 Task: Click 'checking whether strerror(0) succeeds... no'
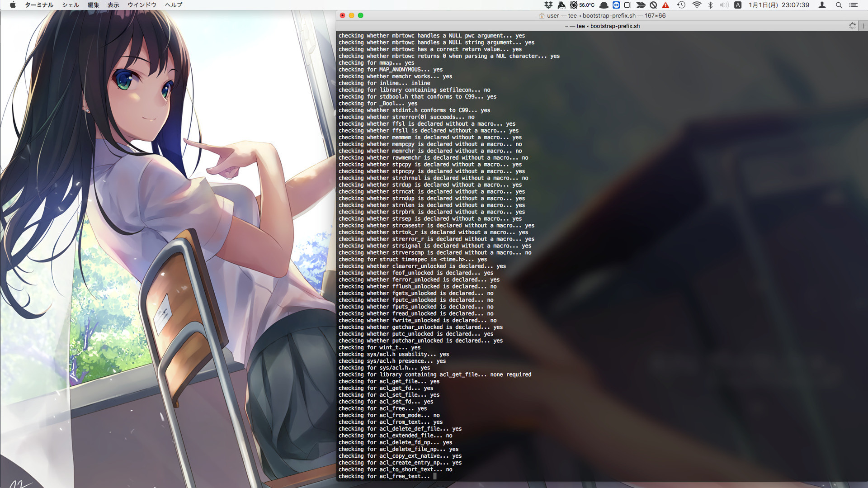[x=406, y=117]
